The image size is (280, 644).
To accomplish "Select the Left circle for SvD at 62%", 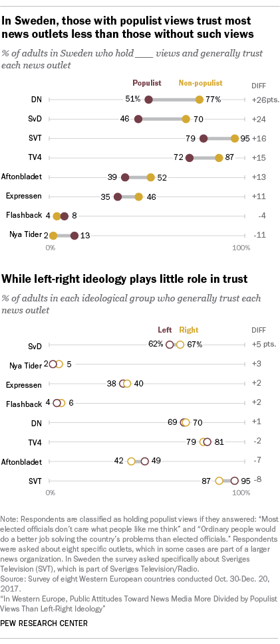I will (x=170, y=345).
